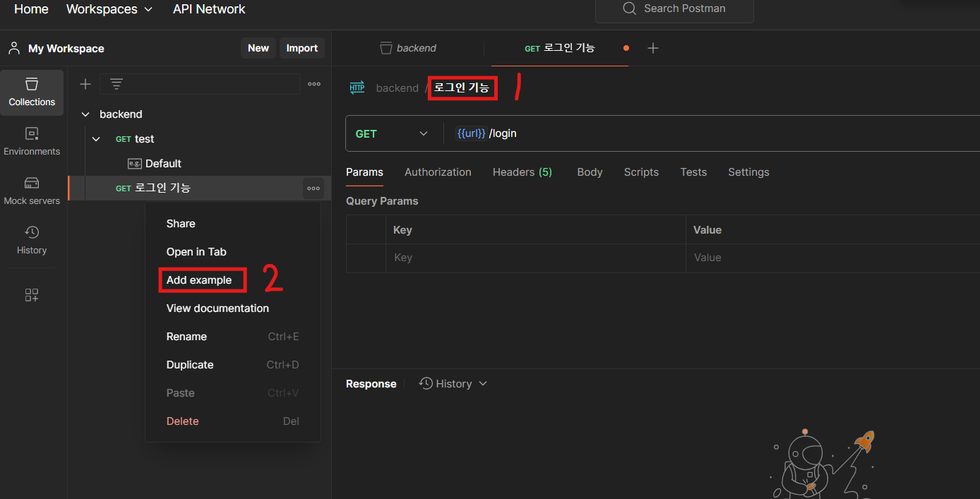Image resolution: width=980 pixels, height=499 pixels.
Task: Open the collections panel three-dot options
Action: tap(314, 84)
